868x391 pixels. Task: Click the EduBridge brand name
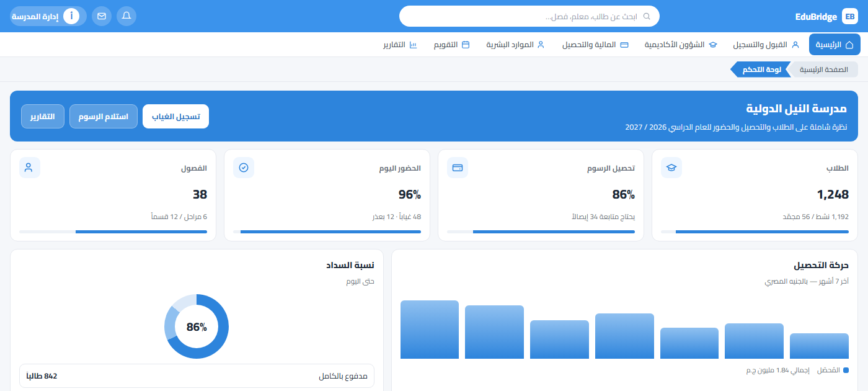[x=815, y=17]
